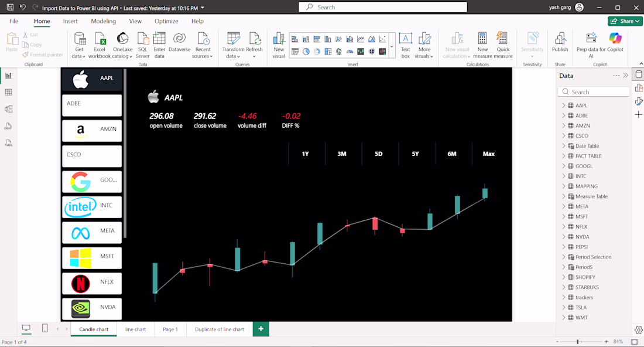Connect to SQL Server
The image size is (644, 347).
coord(142,45)
